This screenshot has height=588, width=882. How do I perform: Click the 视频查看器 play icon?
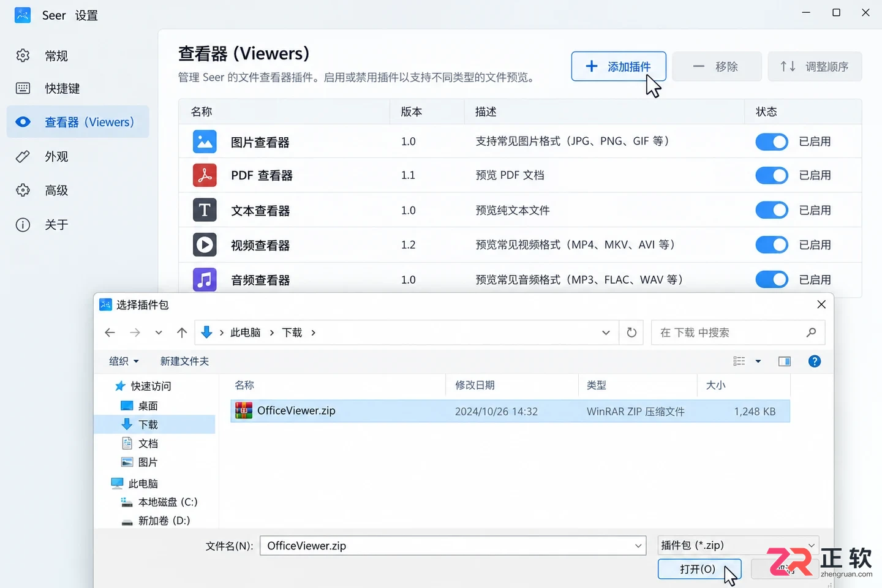[205, 245]
